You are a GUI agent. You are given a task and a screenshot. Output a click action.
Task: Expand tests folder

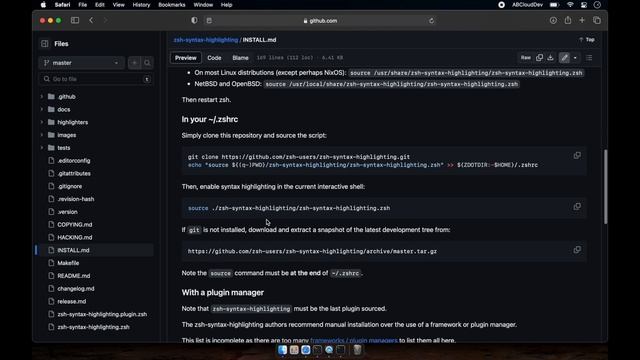42,148
